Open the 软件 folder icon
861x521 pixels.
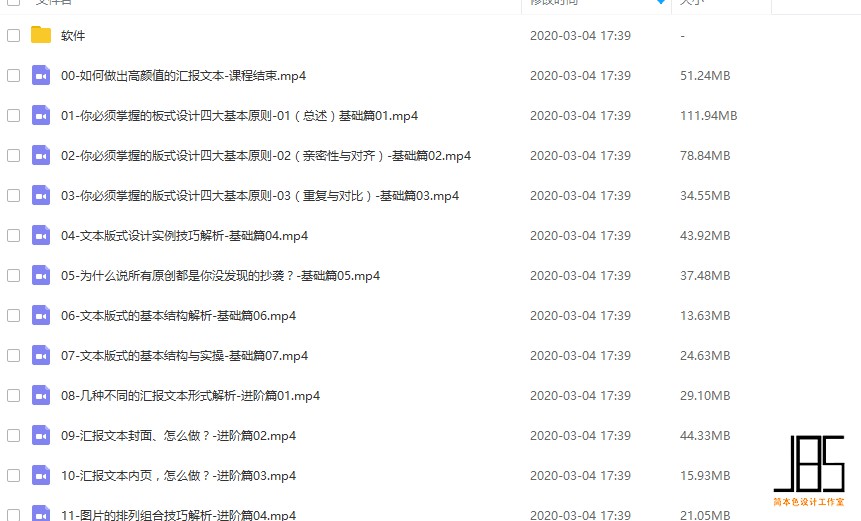[x=41, y=35]
